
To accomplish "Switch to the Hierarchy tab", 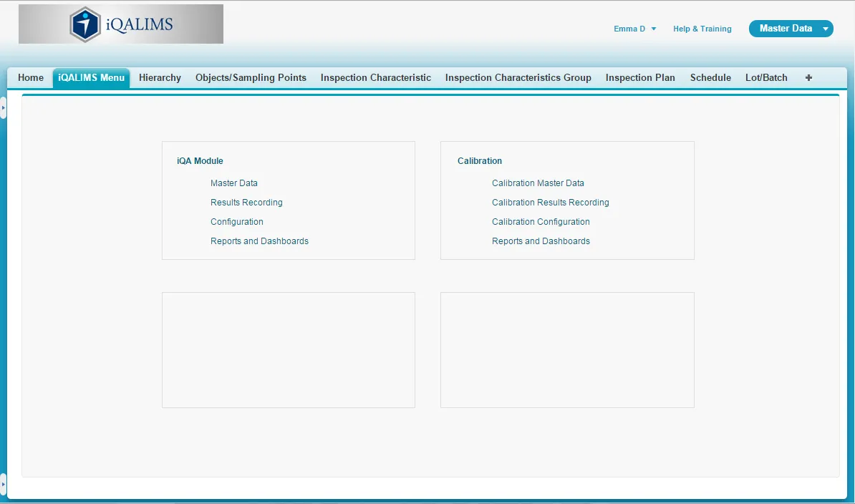I will pyautogui.click(x=160, y=78).
